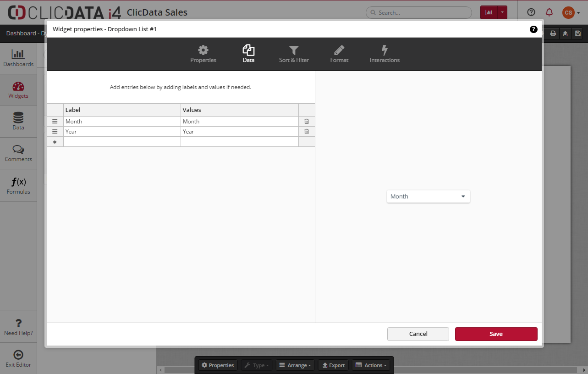Click the search box in header
This screenshot has height=374, width=588.
pyautogui.click(x=418, y=13)
